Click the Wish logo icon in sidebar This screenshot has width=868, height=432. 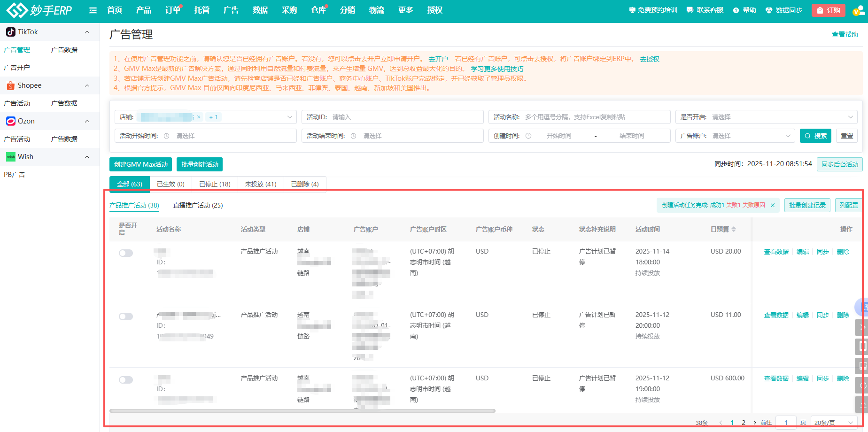coord(10,157)
